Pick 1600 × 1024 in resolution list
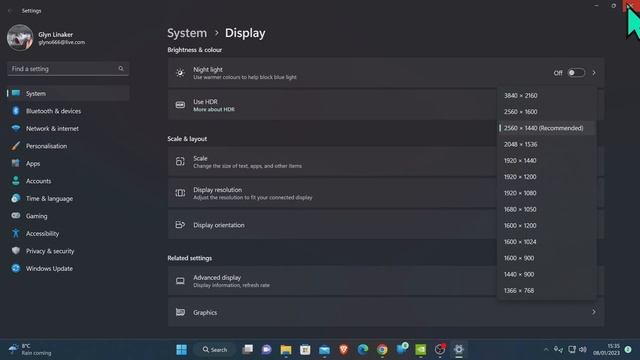 coord(546,242)
